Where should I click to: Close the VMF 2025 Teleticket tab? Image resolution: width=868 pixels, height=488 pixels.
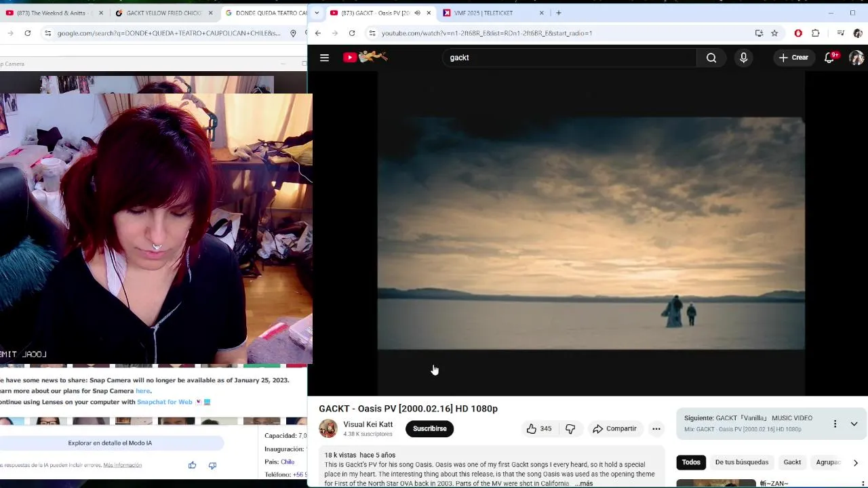[x=541, y=13]
